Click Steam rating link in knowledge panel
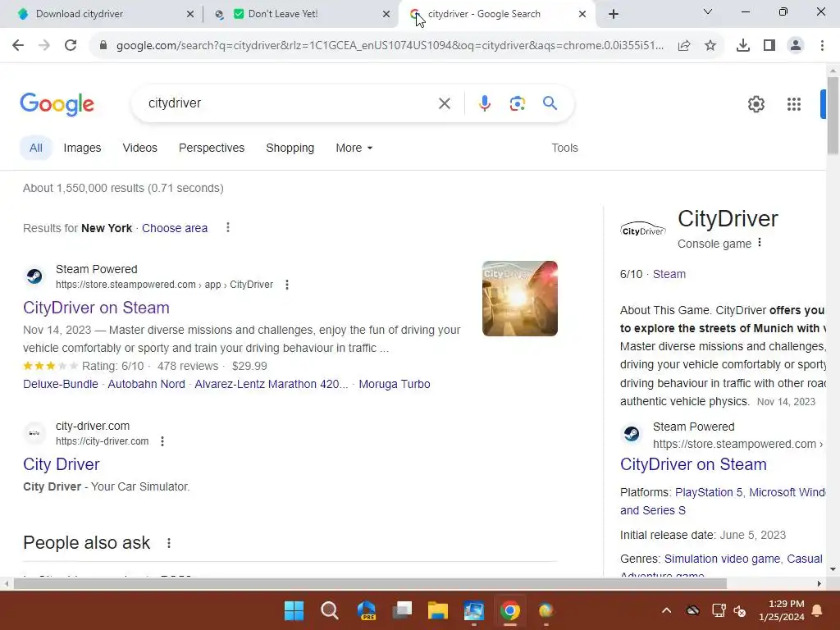Viewport: 840px width, 630px height. tap(669, 274)
